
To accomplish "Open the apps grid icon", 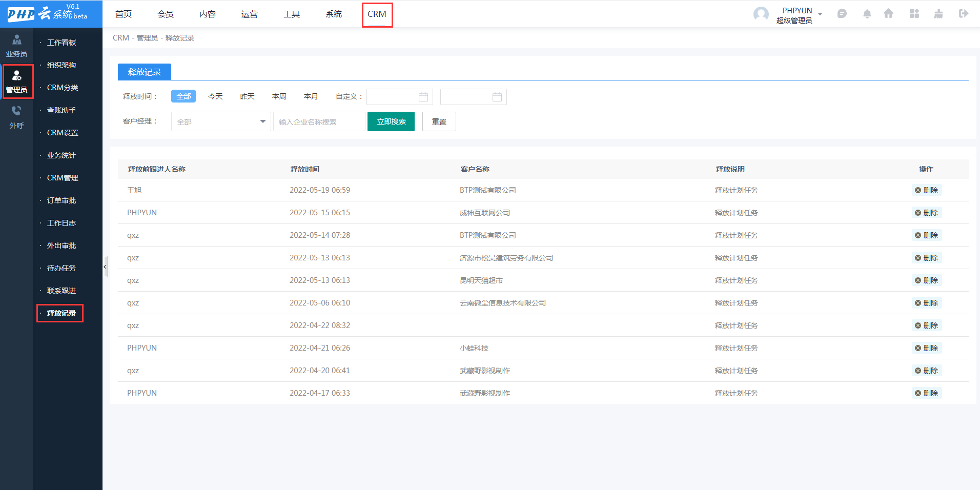I will tap(914, 14).
